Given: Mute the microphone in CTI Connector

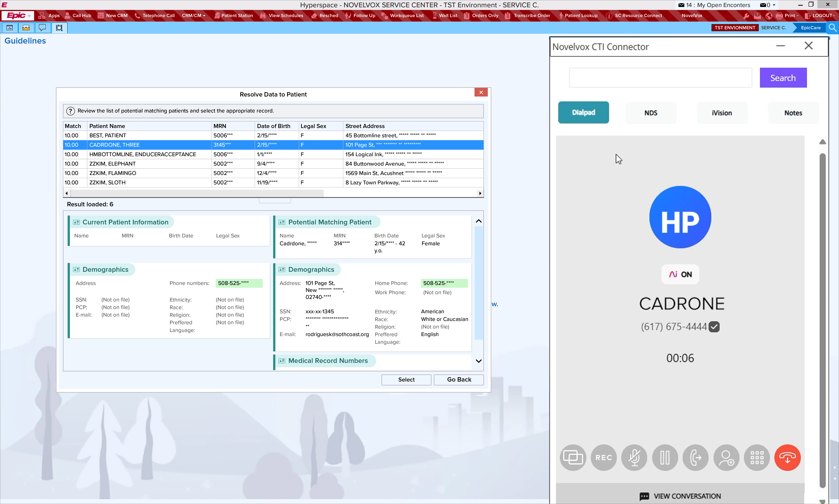Looking at the screenshot, I should click(x=634, y=457).
